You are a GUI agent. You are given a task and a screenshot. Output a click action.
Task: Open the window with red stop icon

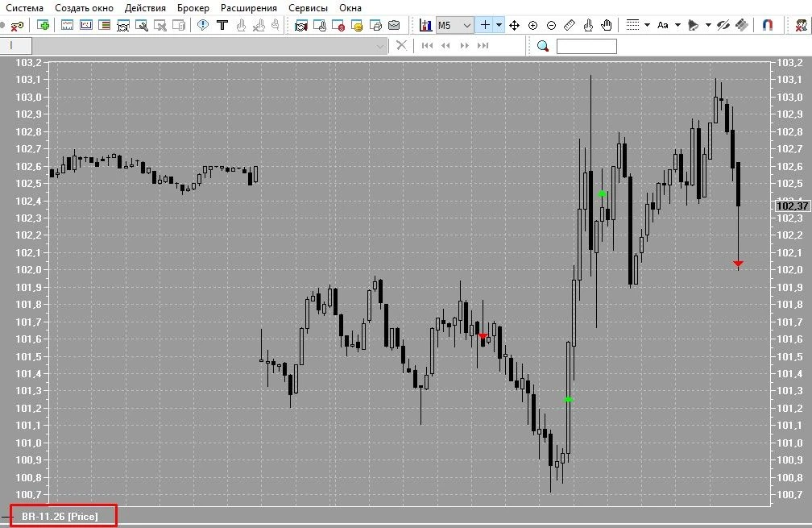pyautogui.click(x=338, y=25)
